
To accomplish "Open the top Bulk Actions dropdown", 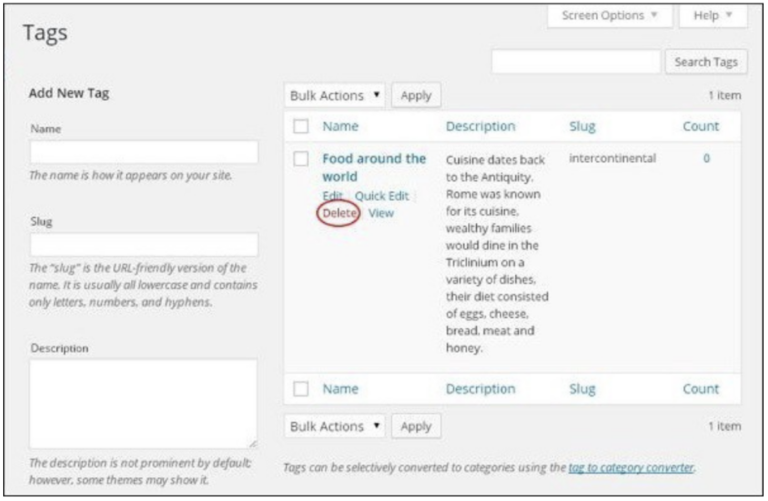I will click(334, 95).
